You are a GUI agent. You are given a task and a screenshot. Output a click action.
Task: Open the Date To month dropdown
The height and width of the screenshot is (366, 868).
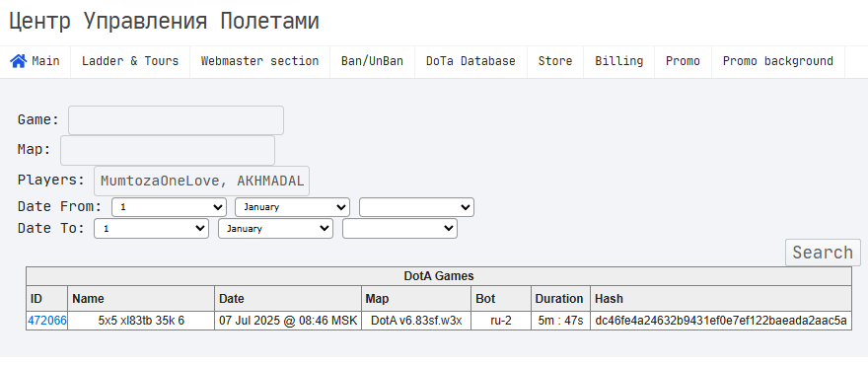pyautogui.click(x=275, y=229)
